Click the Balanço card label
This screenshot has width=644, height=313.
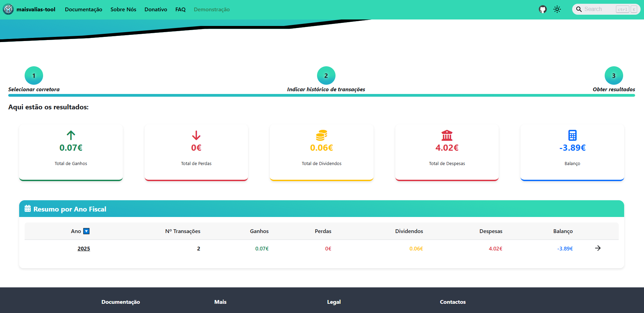pos(573,164)
